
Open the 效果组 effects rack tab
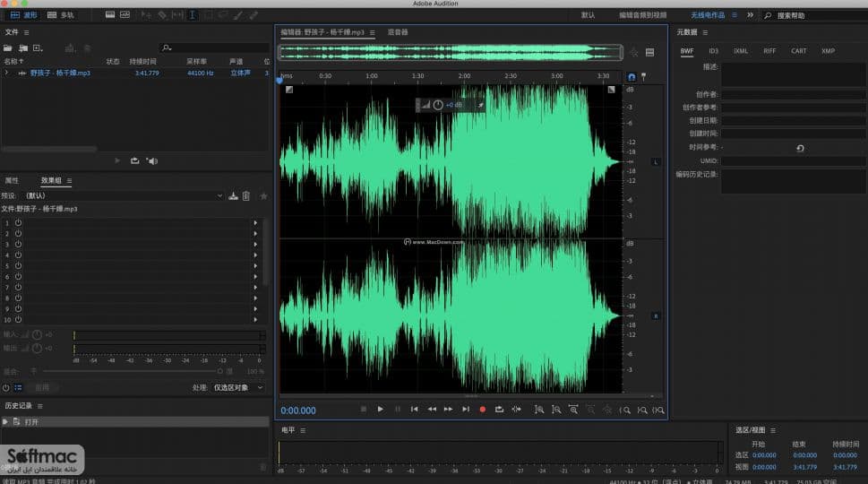[51, 180]
